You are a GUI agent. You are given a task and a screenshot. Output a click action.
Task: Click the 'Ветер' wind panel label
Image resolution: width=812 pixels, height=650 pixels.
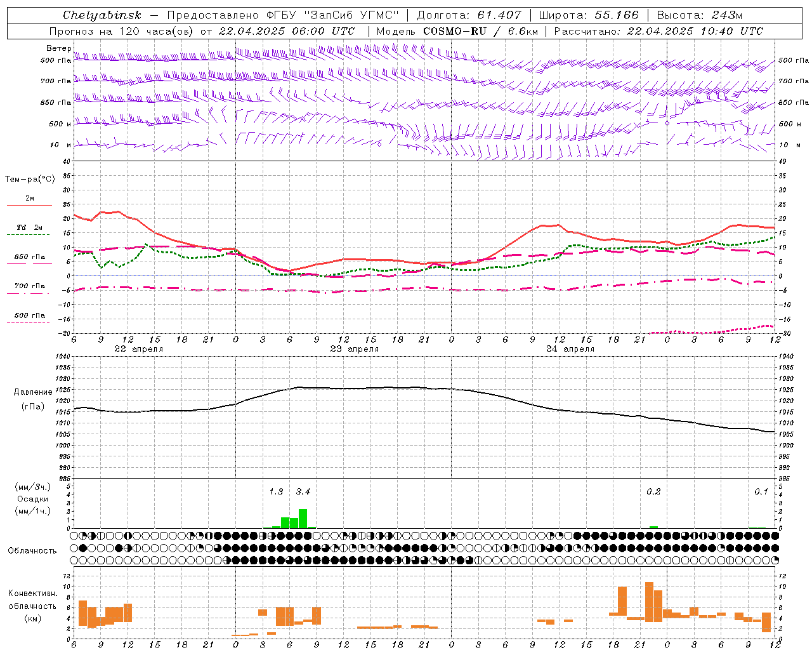coord(59,48)
